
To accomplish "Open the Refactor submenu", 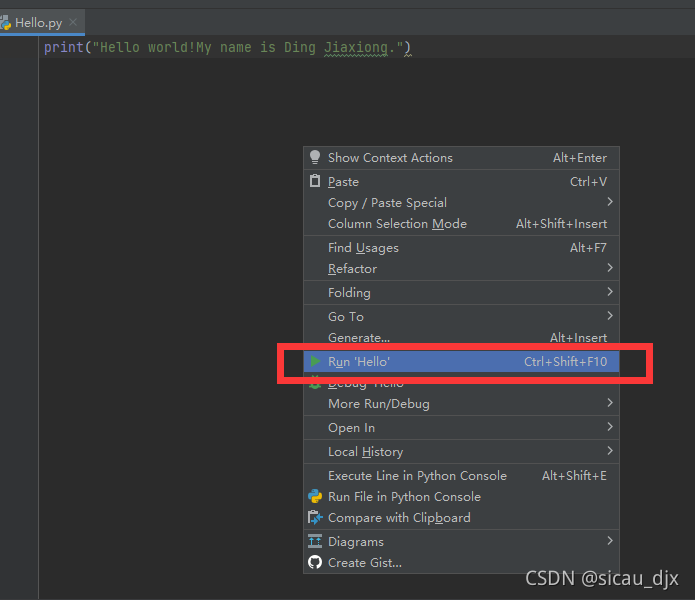I will (x=461, y=269).
